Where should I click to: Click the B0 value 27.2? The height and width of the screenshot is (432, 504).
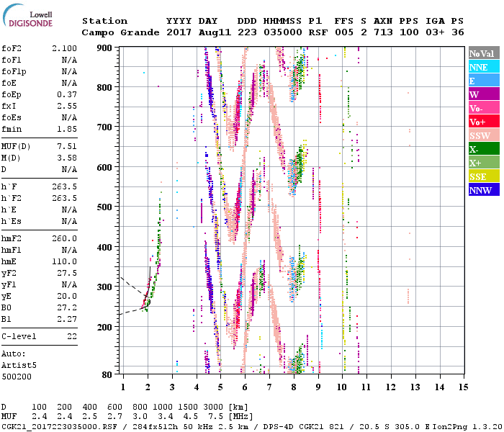(67, 307)
